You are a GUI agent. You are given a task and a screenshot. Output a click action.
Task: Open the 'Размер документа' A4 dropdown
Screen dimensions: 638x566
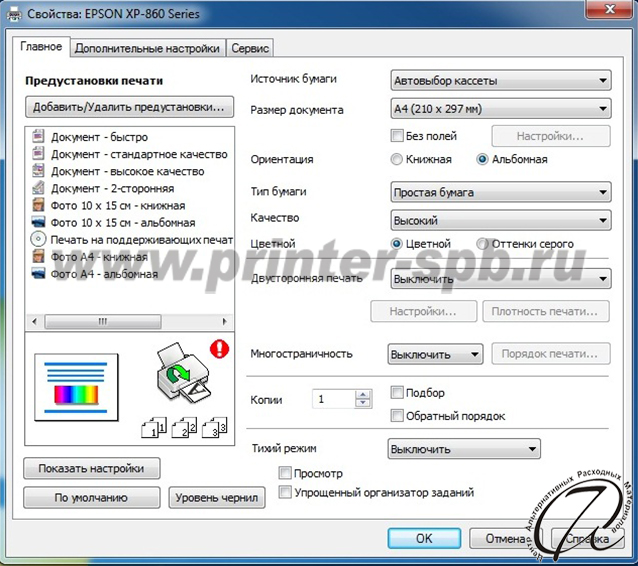click(500, 109)
